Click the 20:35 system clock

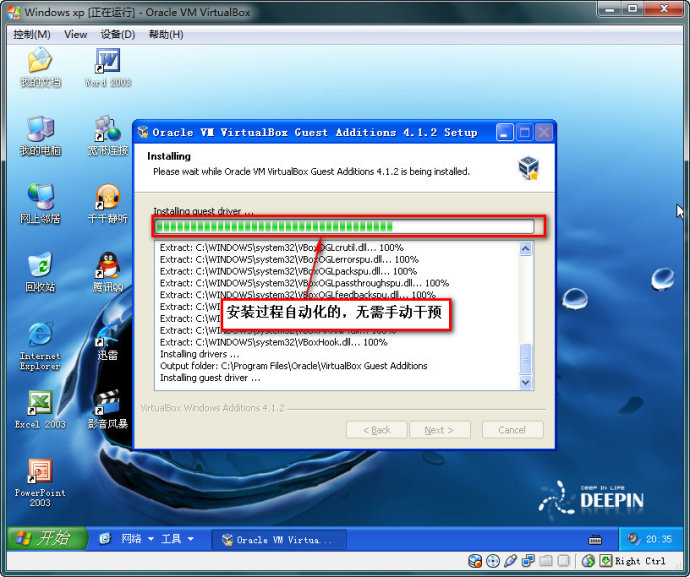click(x=659, y=539)
